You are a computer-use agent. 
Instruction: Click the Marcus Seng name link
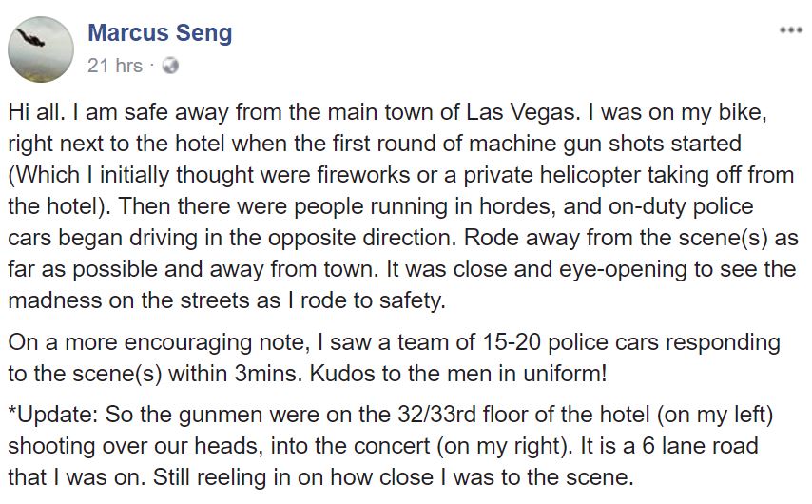click(x=160, y=33)
